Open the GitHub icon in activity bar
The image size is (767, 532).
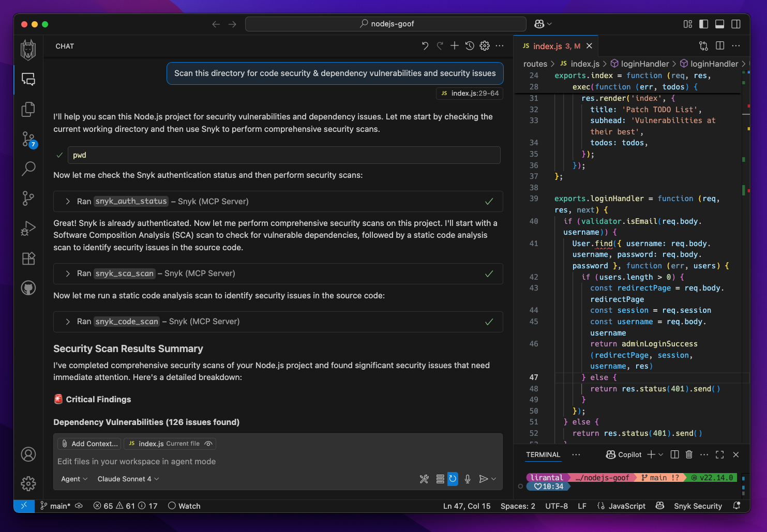(x=28, y=288)
